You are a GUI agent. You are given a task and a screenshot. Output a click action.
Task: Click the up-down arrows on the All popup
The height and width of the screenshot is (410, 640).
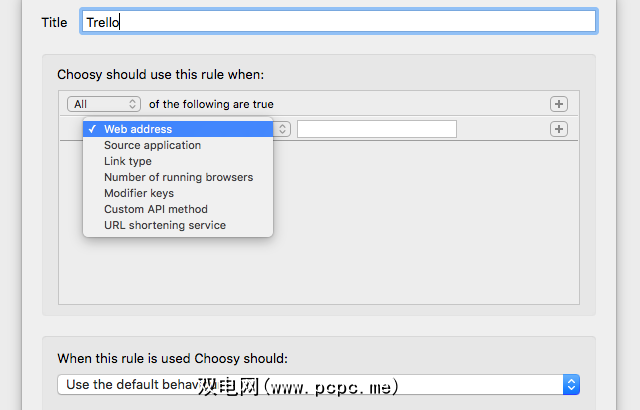(x=133, y=104)
